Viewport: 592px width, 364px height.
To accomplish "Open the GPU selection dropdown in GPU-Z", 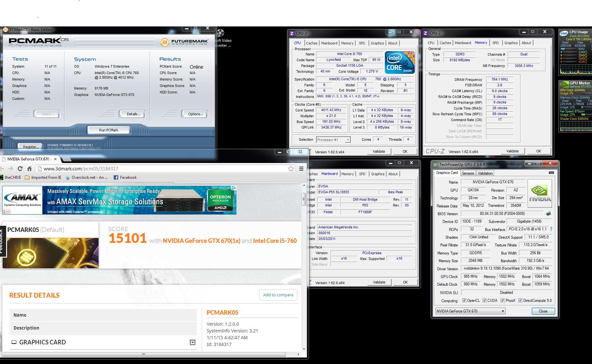I will coord(470,311).
